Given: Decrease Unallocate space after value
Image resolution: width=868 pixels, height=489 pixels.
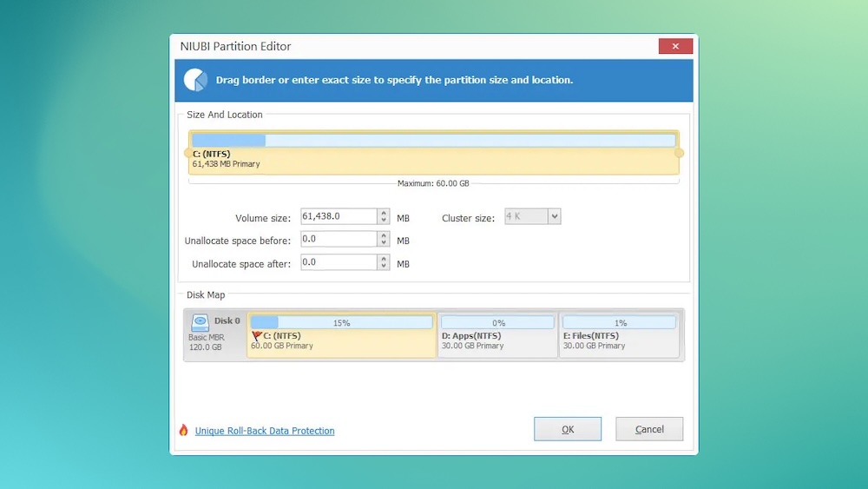Looking at the screenshot, I should pos(383,267).
